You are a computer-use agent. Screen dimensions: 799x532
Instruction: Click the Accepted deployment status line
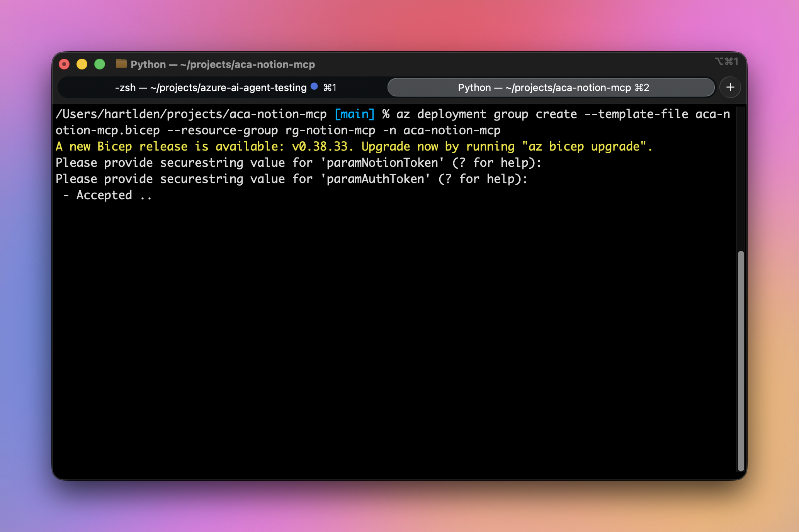point(104,195)
